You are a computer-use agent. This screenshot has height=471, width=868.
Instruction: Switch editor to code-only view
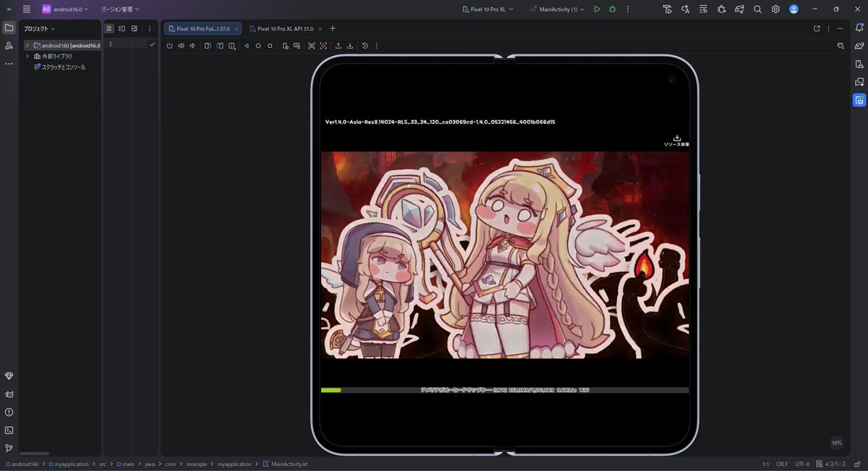click(109, 28)
